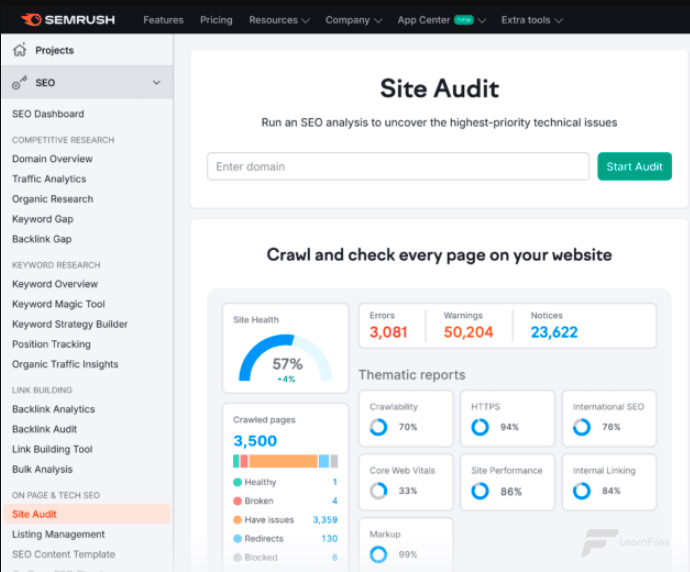The height and width of the screenshot is (572, 690).
Task: Click the blue Redirects legend dot
Action: [237, 539]
